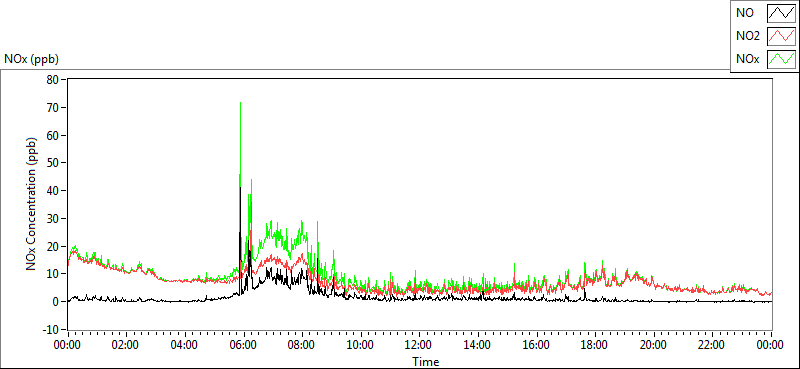Click the 16:00 time axis label
Image resolution: width=800 pixels, height=369 pixels.
point(536,345)
